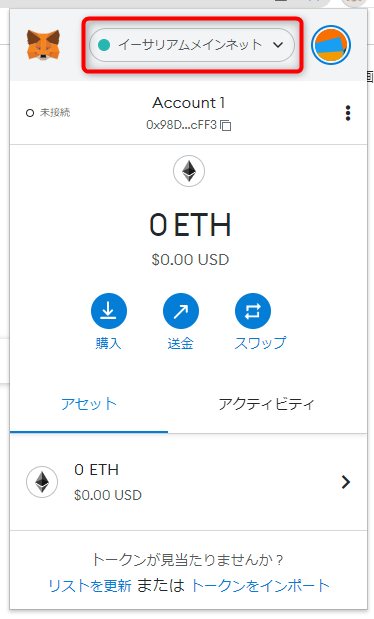
Task: Click the Ethereum logo above the balance
Action: (x=189, y=171)
